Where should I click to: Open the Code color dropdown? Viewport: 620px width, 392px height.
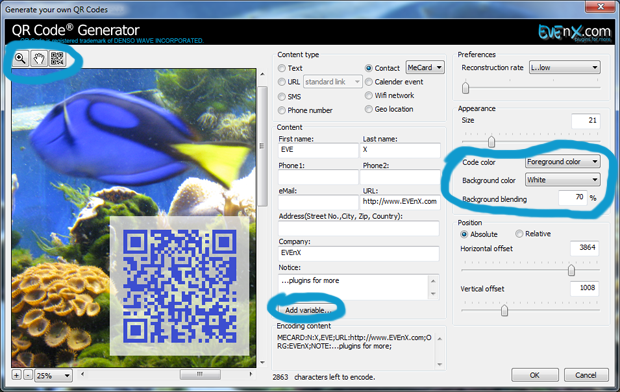(562, 162)
